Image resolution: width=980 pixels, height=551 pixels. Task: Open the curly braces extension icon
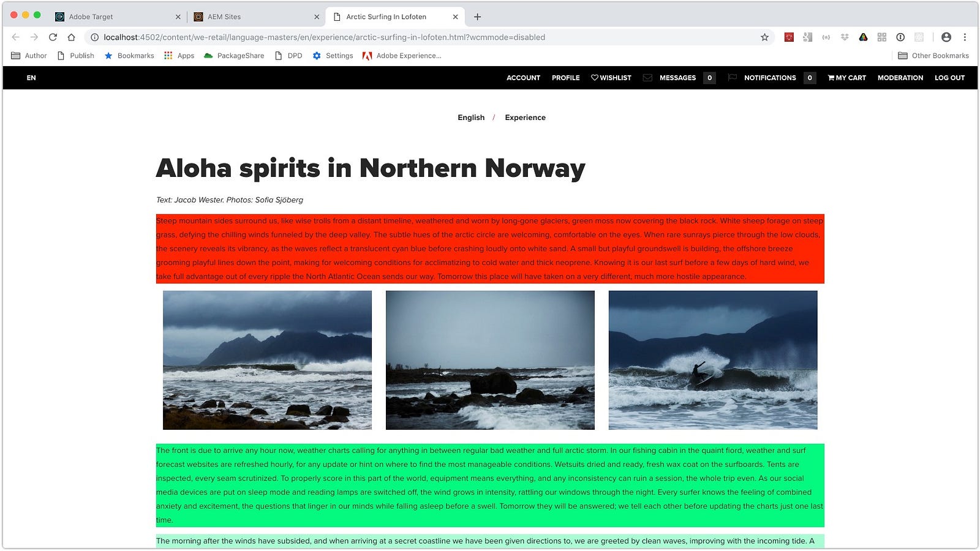click(826, 37)
